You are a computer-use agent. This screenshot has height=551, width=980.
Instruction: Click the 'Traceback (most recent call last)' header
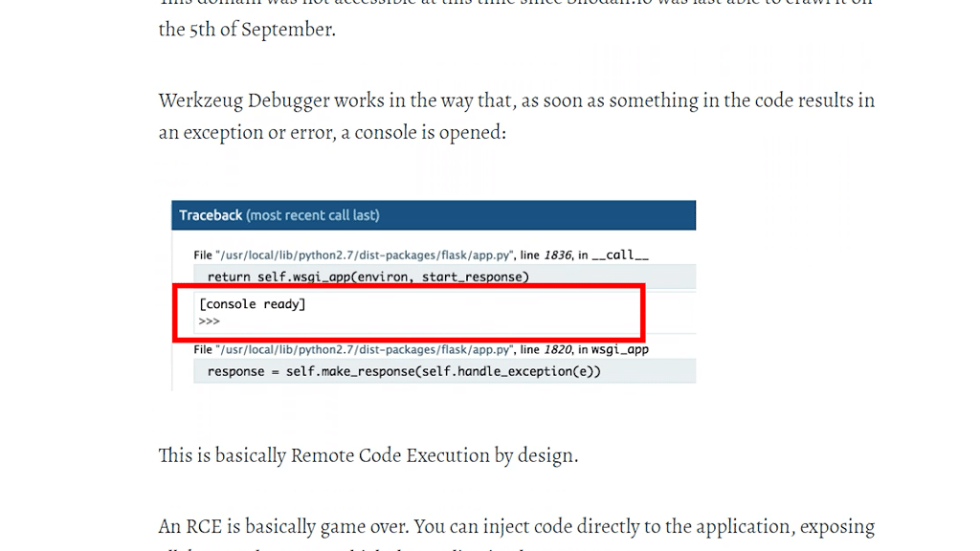click(x=434, y=215)
